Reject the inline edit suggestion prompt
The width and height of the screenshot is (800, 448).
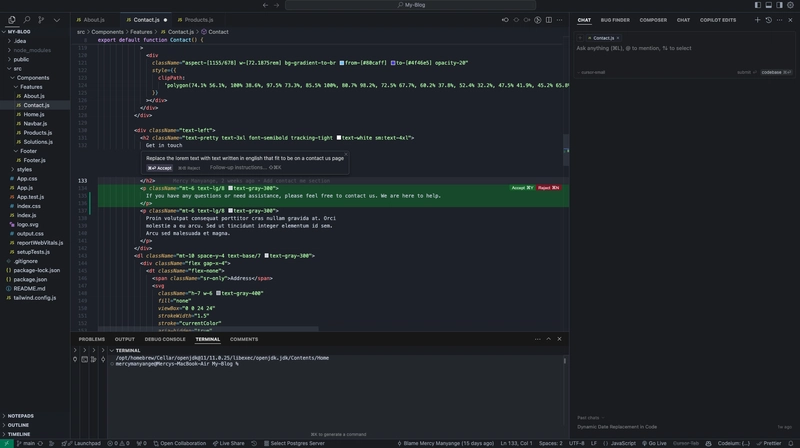[x=189, y=168]
